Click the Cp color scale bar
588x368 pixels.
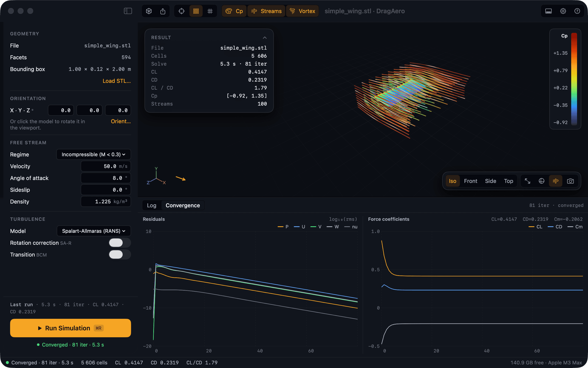[574, 79]
